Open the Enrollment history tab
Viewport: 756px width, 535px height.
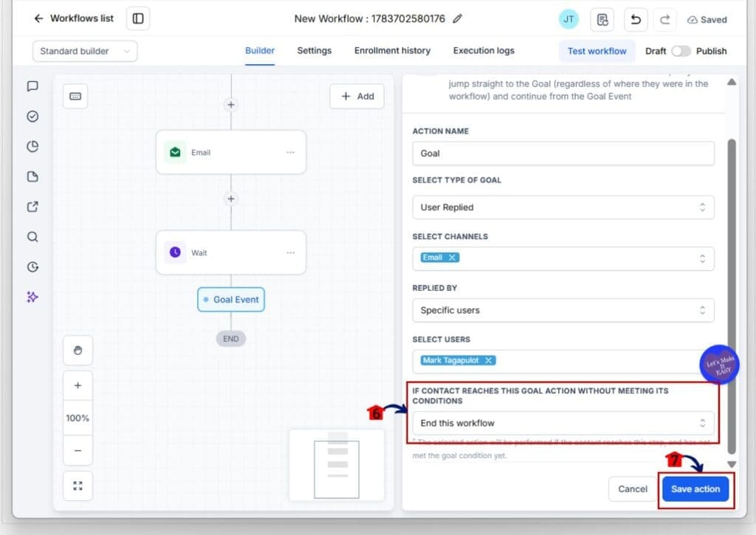392,51
